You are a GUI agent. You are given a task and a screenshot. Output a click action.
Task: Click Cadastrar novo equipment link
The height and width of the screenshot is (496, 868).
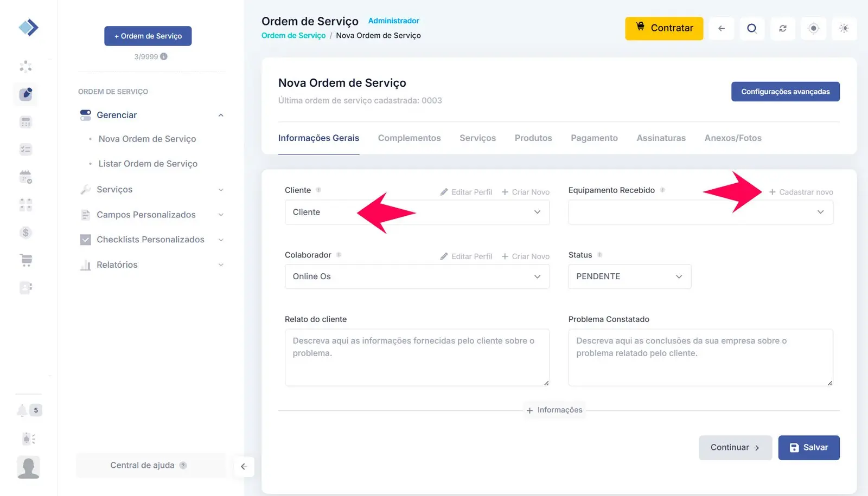801,192
